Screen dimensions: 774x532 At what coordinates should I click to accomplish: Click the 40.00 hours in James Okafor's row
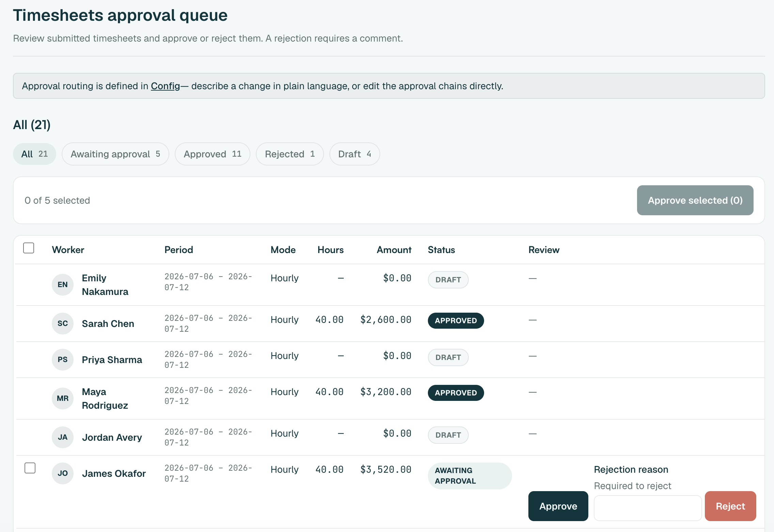329,469
